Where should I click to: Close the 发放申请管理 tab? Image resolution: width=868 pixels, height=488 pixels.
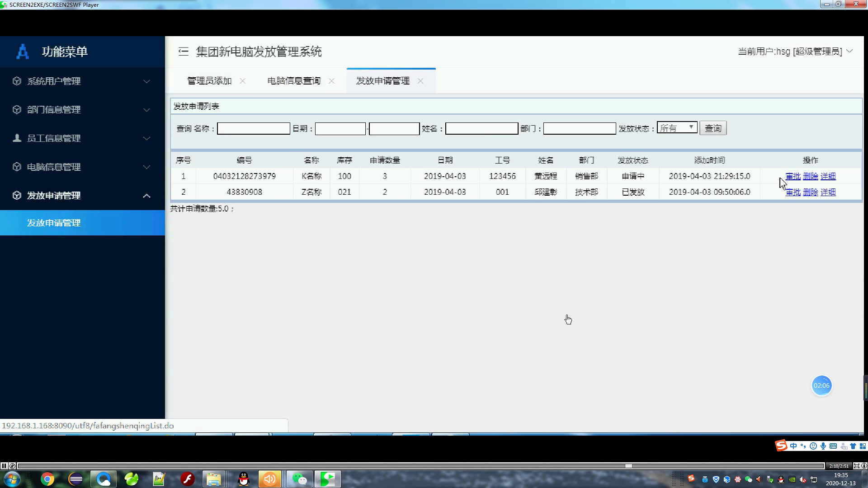click(421, 81)
